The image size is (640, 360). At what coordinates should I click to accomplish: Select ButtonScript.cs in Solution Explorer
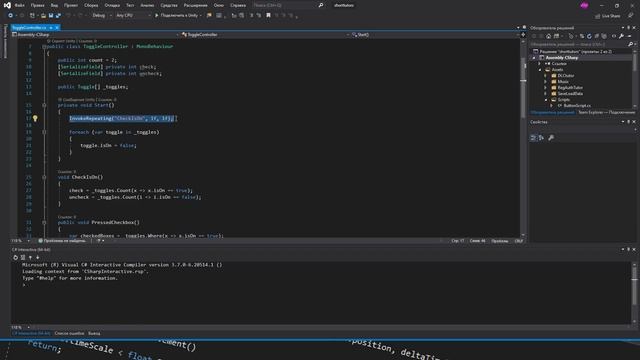click(x=577, y=106)
